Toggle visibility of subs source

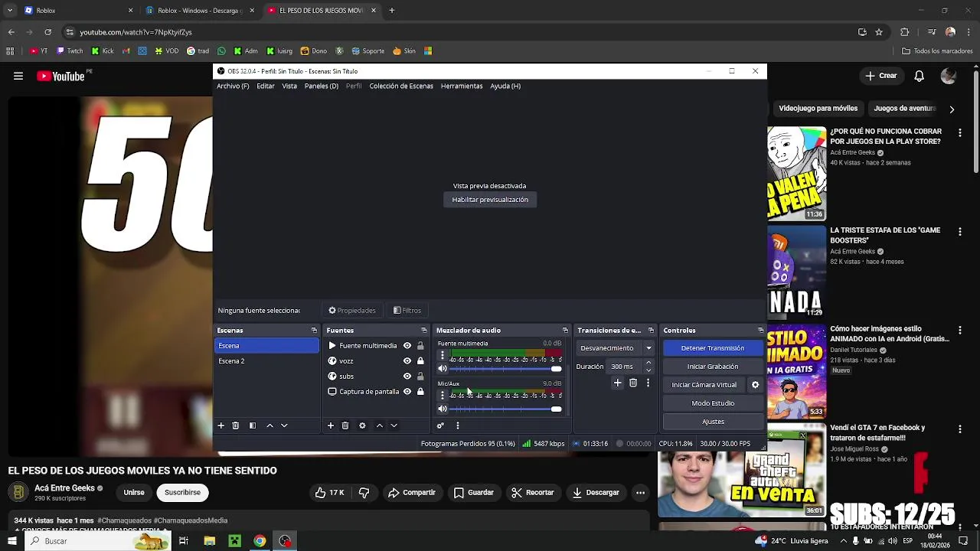(x=407, y=377)
